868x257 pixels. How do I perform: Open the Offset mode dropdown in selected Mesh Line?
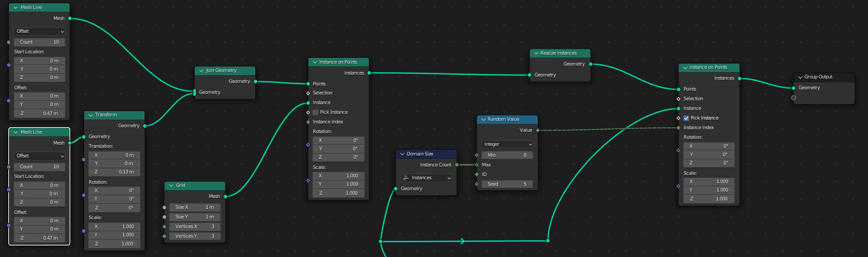(x=40, y=155)
